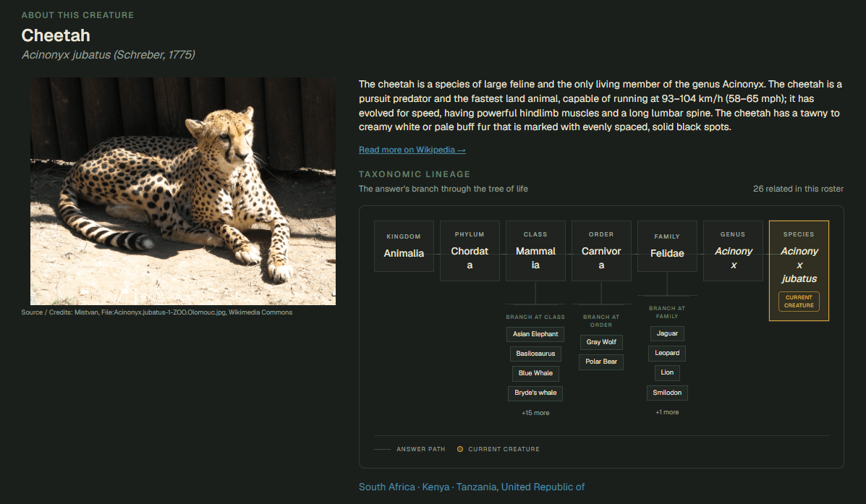Open the Basilosaurus chip
This screenshot has height=504, width=866.
[x=535, y=354]
